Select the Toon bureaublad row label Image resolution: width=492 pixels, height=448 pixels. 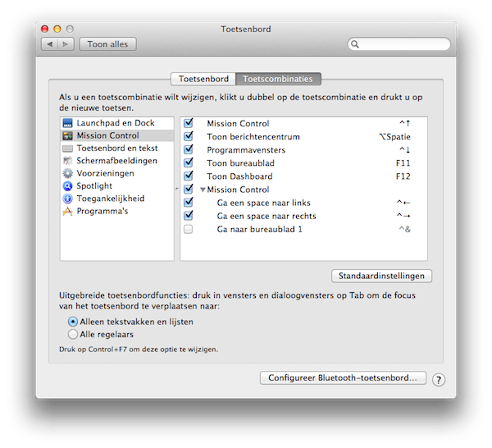click(x=240, y=163)
